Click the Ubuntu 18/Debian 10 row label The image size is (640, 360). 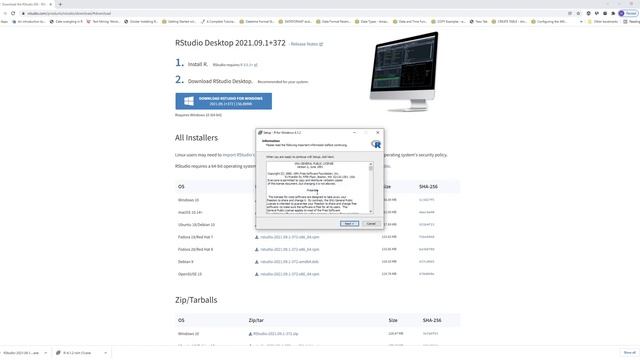[196, 225]
